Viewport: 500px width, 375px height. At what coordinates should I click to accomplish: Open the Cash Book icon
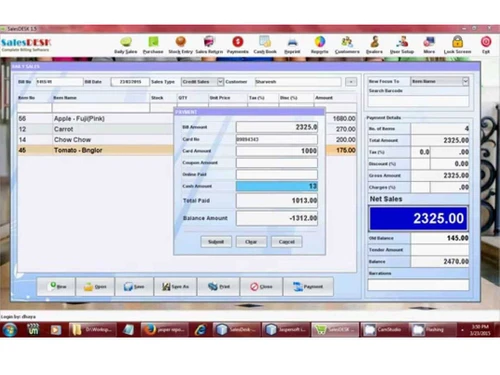[265, 45]
